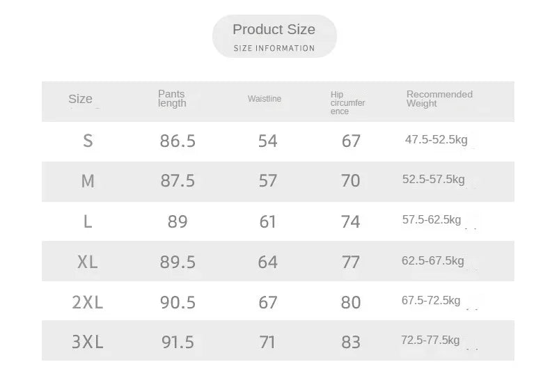Viewport: 550px width, 392px height.
Task: Click weight range 62.5-67.5kg
Action: (433, 260)
